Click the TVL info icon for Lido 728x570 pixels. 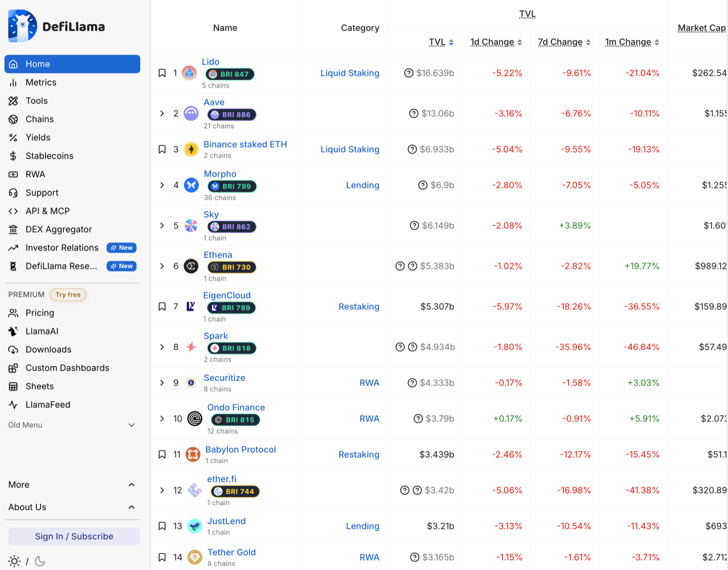(x=409, y=73)
